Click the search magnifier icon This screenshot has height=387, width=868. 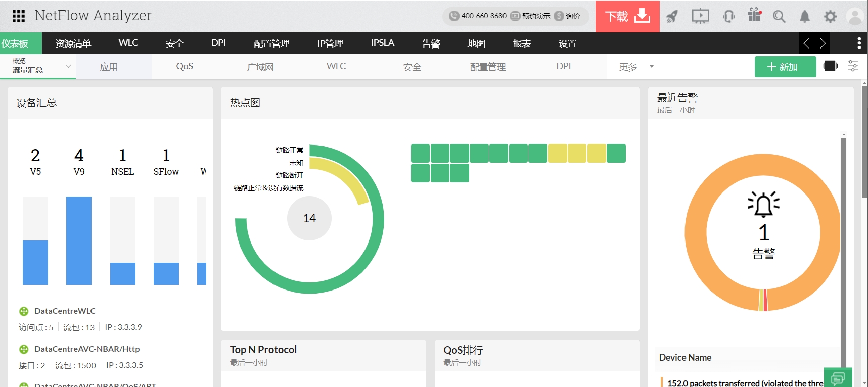(x=779, y=16)
